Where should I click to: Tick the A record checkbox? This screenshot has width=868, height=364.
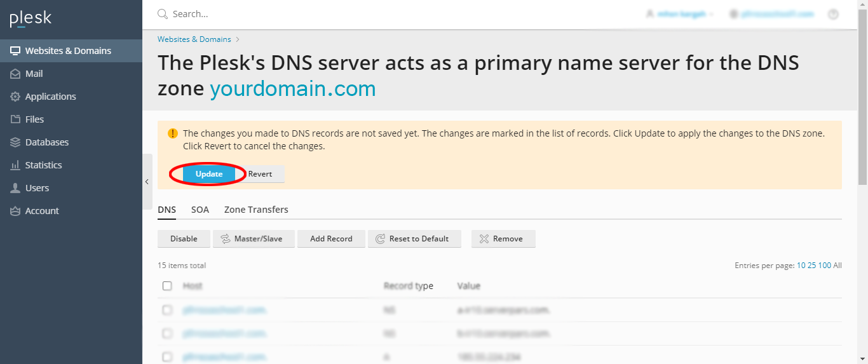[x=167, y=357]
